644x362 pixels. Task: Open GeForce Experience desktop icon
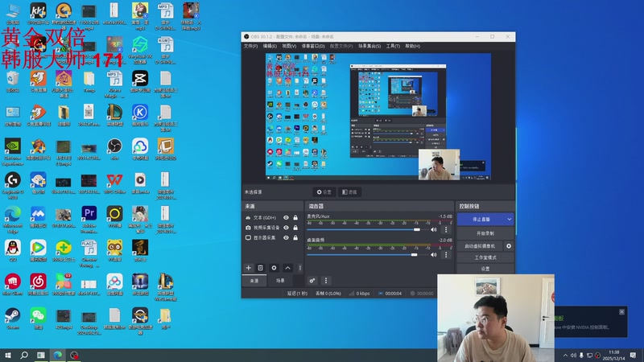coord(13,151)
